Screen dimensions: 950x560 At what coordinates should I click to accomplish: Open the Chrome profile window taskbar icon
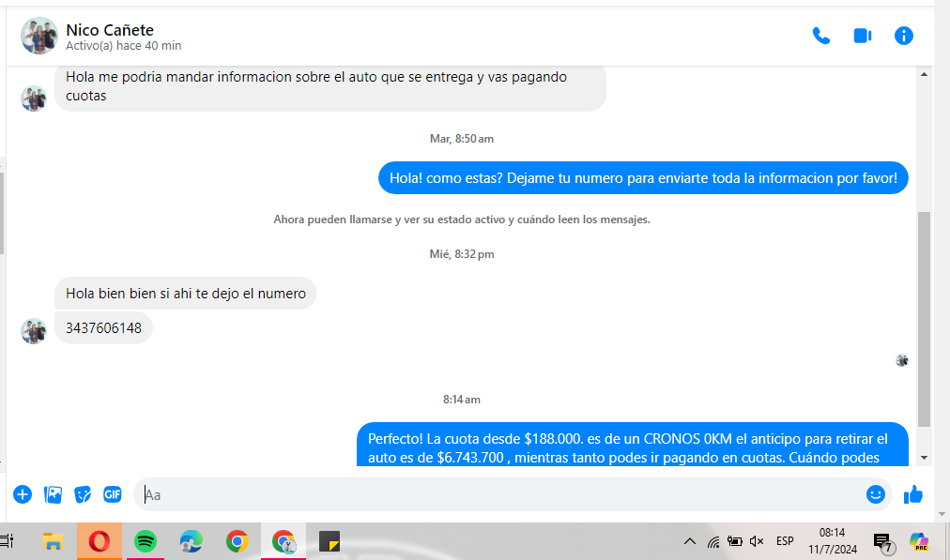pyautogui.click(x=283, y=541)
